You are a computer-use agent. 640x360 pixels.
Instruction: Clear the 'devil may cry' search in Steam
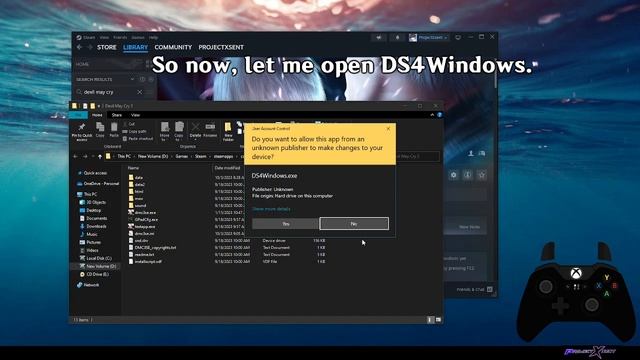point(140,92)
